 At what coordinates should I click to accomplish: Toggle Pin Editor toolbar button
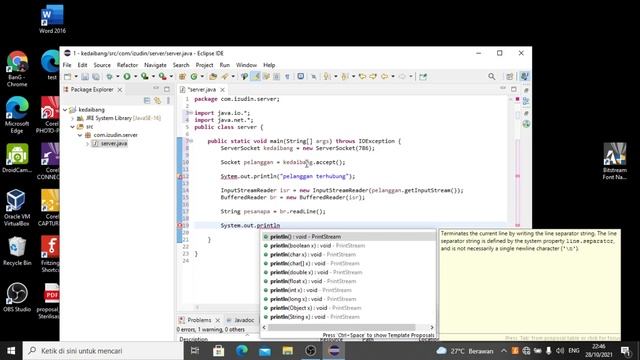(423, 76)
